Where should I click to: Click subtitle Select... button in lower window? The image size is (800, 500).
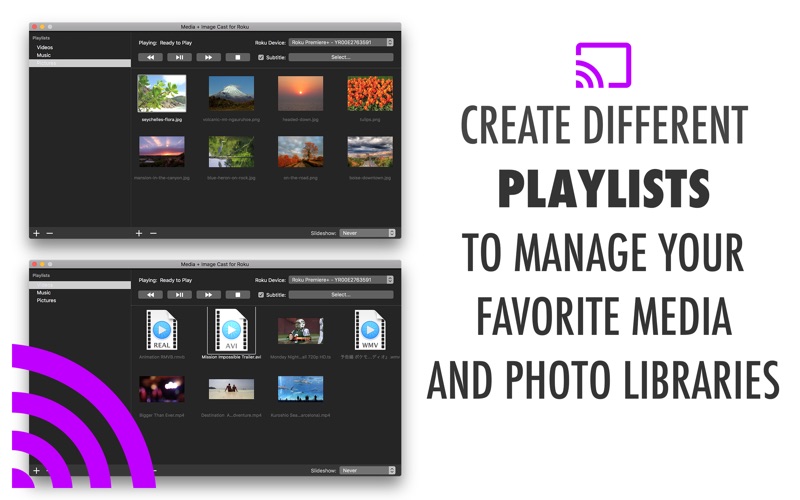pyautogui.click(x=341, y=295)
